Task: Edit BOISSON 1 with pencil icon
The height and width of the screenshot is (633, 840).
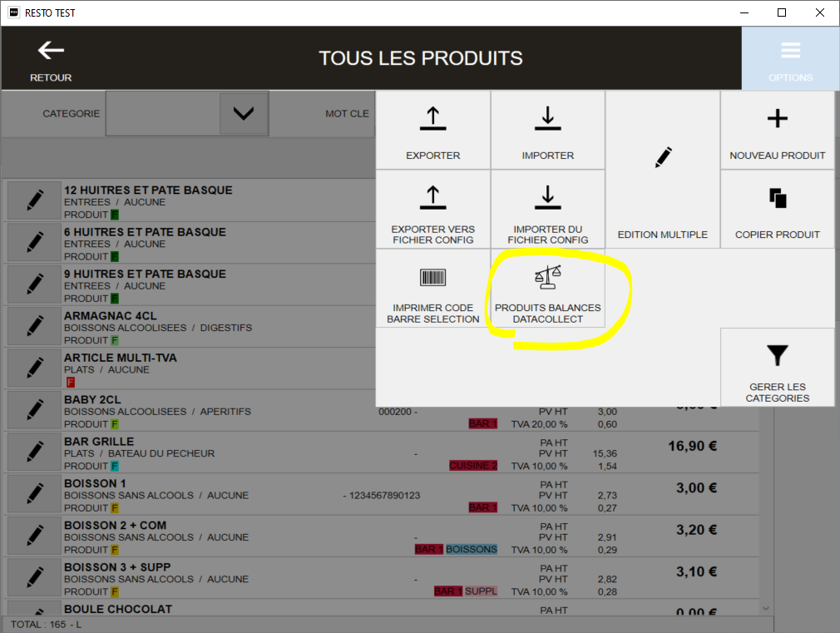Action: pyautogui.click(x=35, y=493)
